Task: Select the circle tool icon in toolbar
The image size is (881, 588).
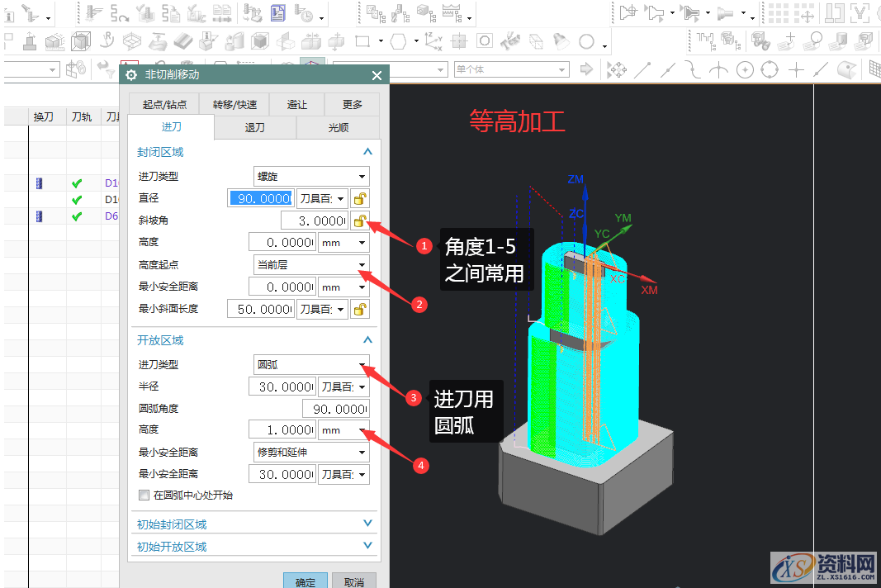Action: click(585, 40)
